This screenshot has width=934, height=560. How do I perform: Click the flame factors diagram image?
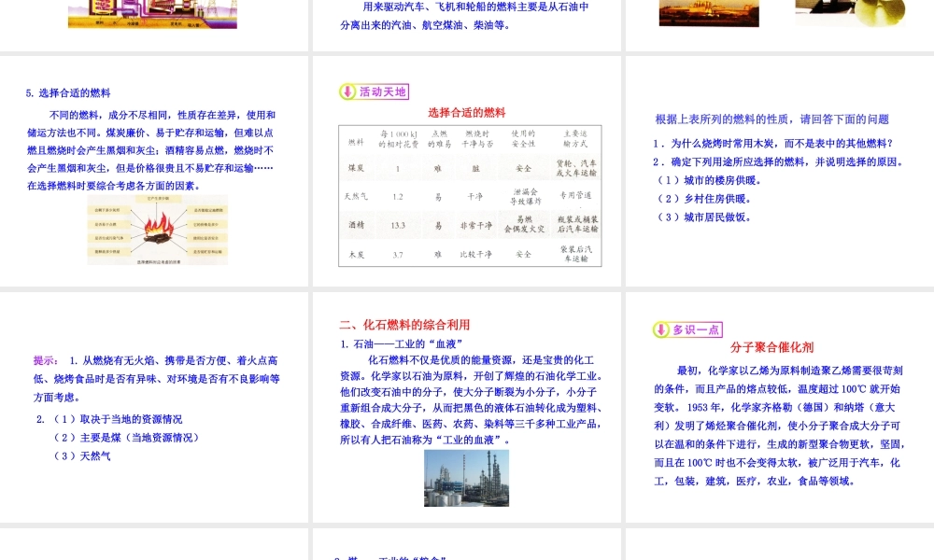pos(158,230)
